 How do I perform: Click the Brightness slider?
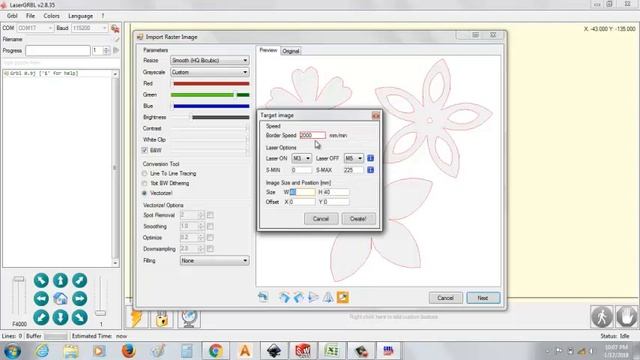coord(210,117)
